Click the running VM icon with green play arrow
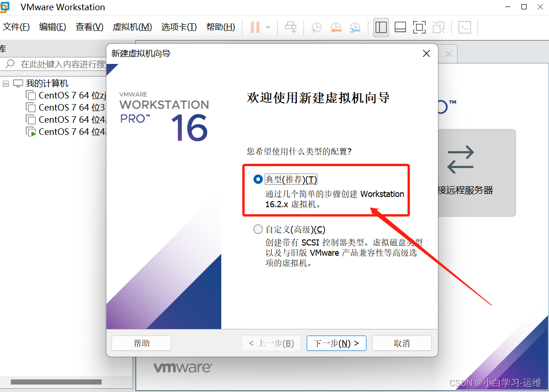 pyautogui.click(x=31, y=132)
